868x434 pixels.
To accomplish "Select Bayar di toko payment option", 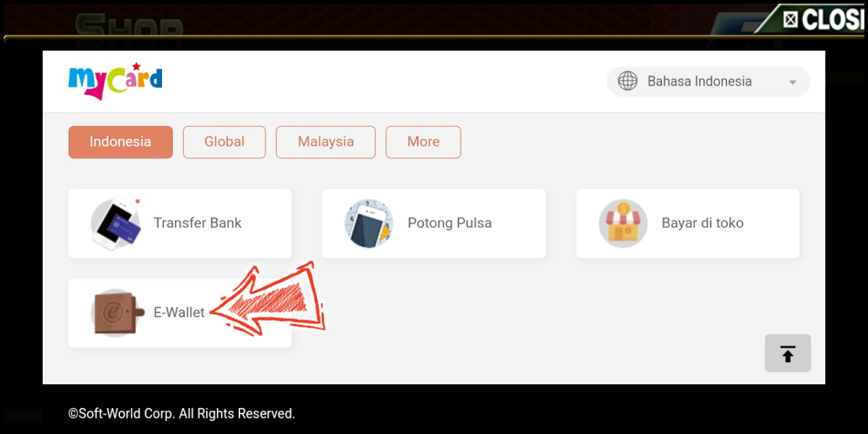I will coord(688,224).
